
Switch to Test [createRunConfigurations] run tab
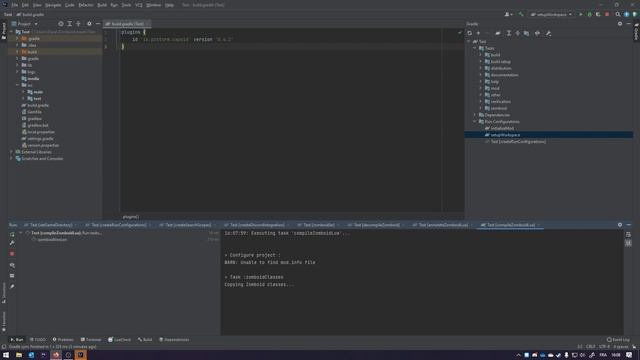[x=118, y=225]
